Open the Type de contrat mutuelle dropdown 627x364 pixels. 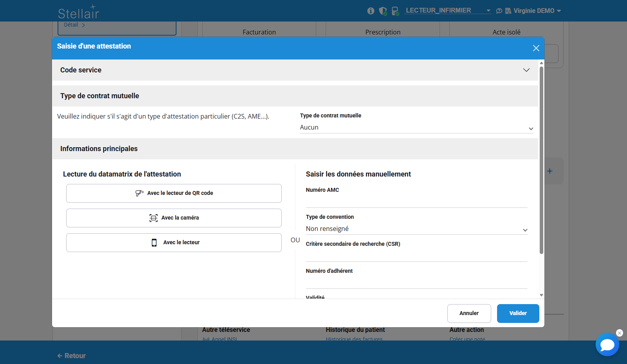[x=417, y=128]
